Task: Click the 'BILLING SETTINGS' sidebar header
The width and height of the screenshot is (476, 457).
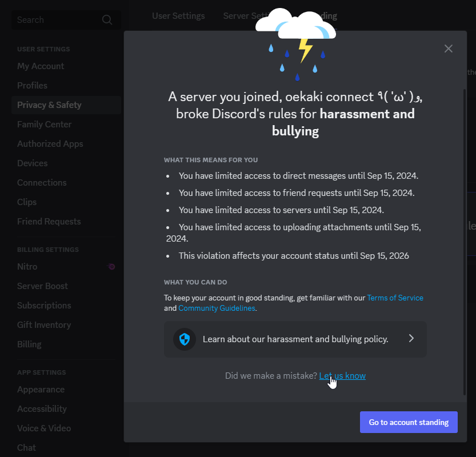Action: point(48,250)
